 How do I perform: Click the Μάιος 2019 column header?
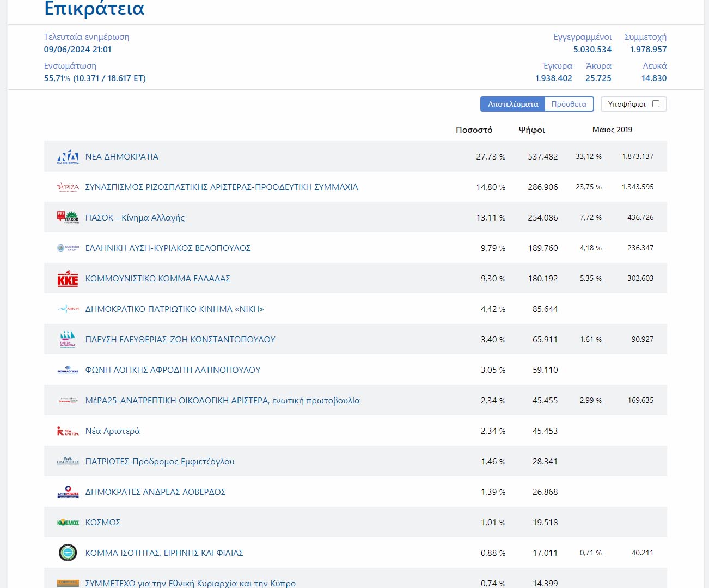(x=613, y=130)
